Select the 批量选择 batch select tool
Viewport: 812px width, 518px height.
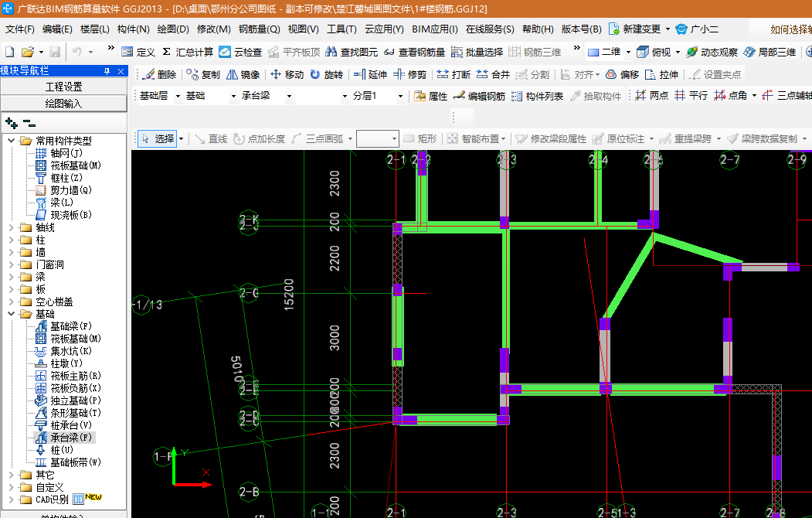[x=477, y=52]
